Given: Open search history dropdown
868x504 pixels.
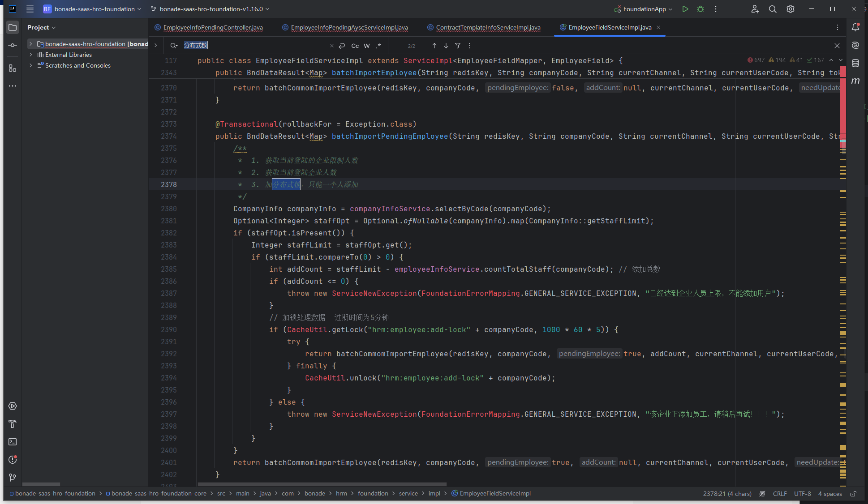Looking at the screenshot, I should (174, 46).
